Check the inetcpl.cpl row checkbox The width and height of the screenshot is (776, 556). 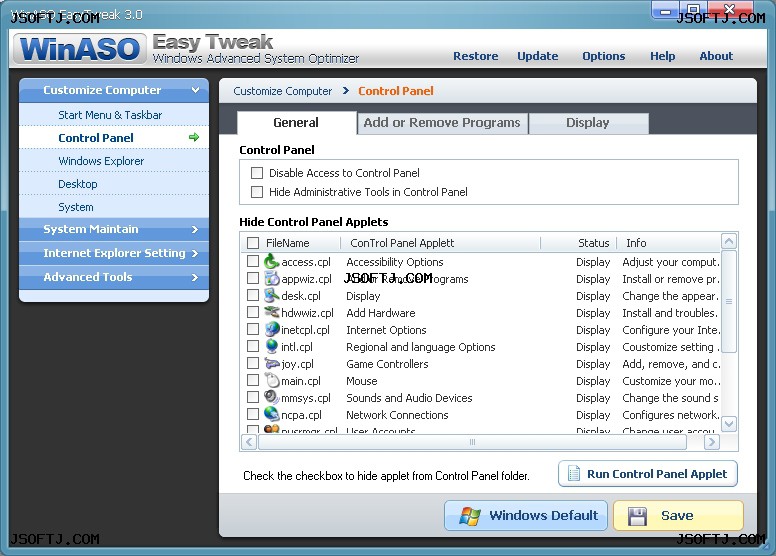(x=253, y=329)
